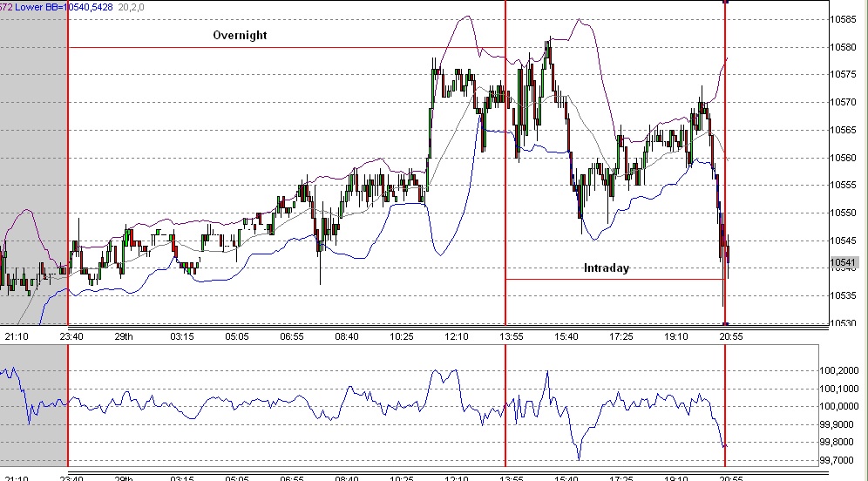868x481 pixels.
Task: Click the Overnight label text
Action: tap(241, 36)
